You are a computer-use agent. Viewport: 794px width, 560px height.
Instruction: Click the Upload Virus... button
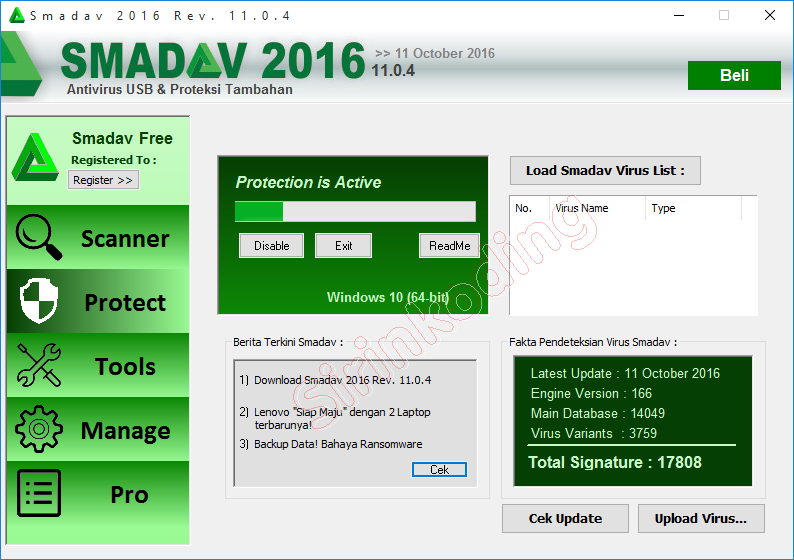coord(701,518)
